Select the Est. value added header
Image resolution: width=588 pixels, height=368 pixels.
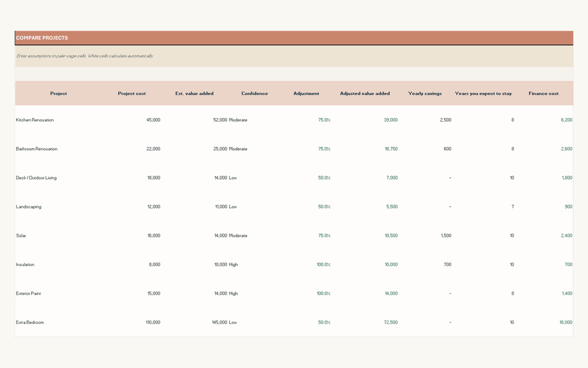[x=195, y=93]
